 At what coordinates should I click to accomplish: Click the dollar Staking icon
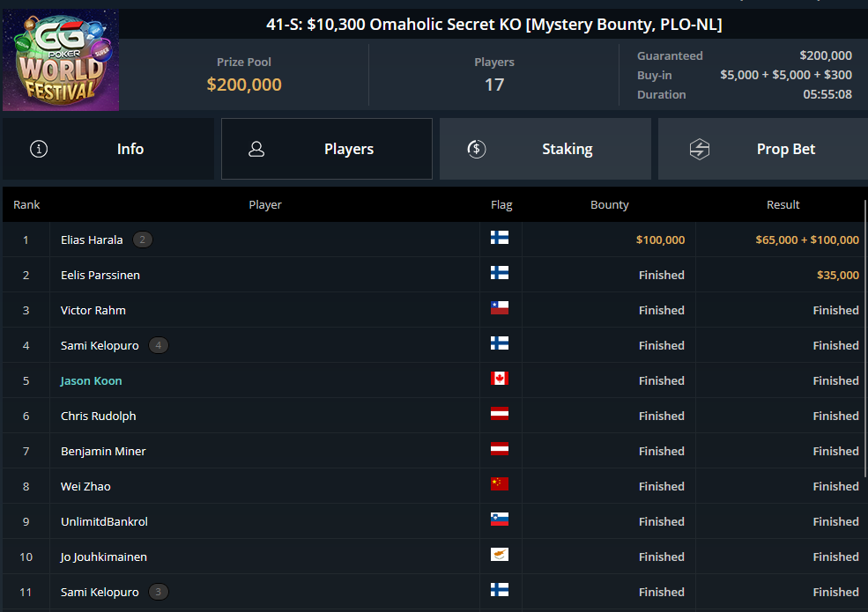pyautogui.click(x=476, y=149)
